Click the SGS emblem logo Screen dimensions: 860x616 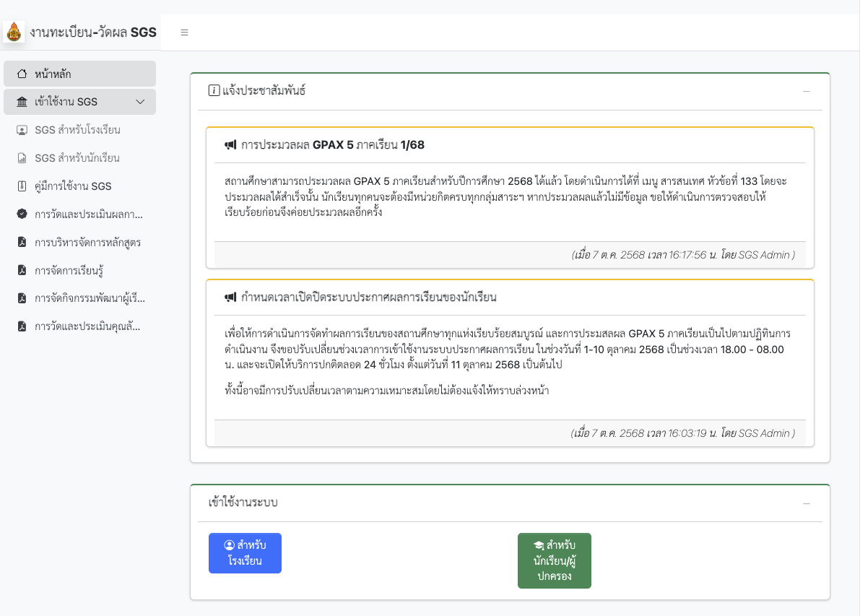pyautogui.click(x=14, y=32)
